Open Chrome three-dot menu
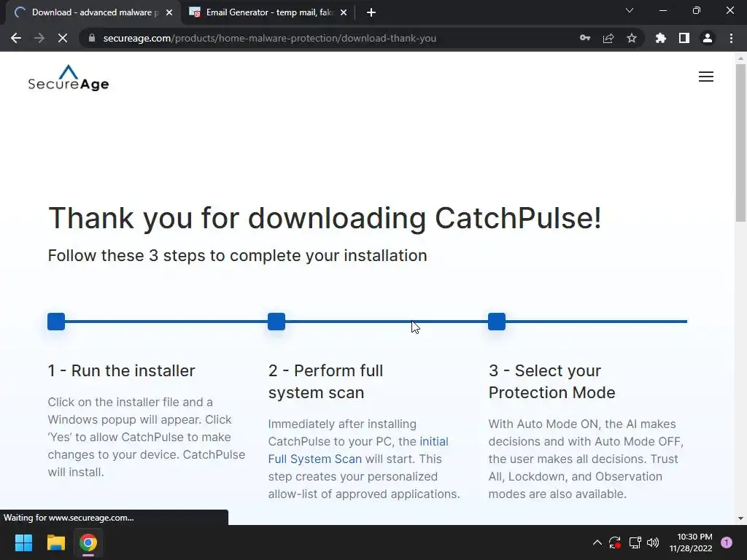Viewport: 747px width, 560px height. tap(731, 38)
